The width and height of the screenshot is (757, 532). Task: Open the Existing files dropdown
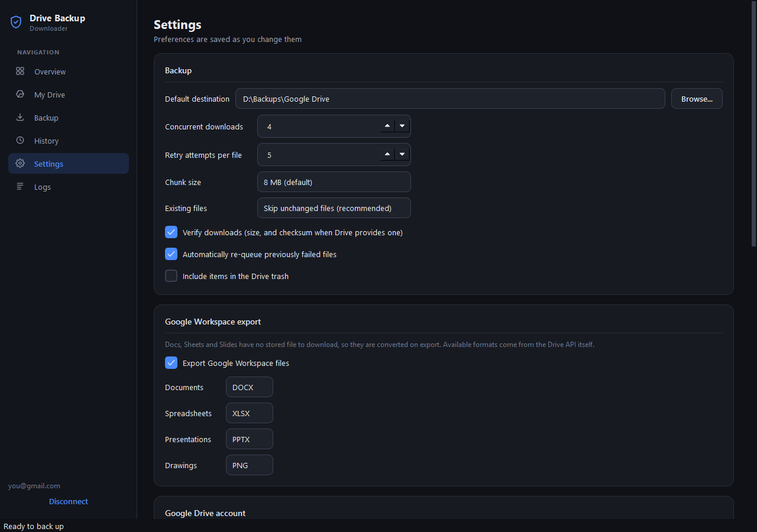click(334, 208)
